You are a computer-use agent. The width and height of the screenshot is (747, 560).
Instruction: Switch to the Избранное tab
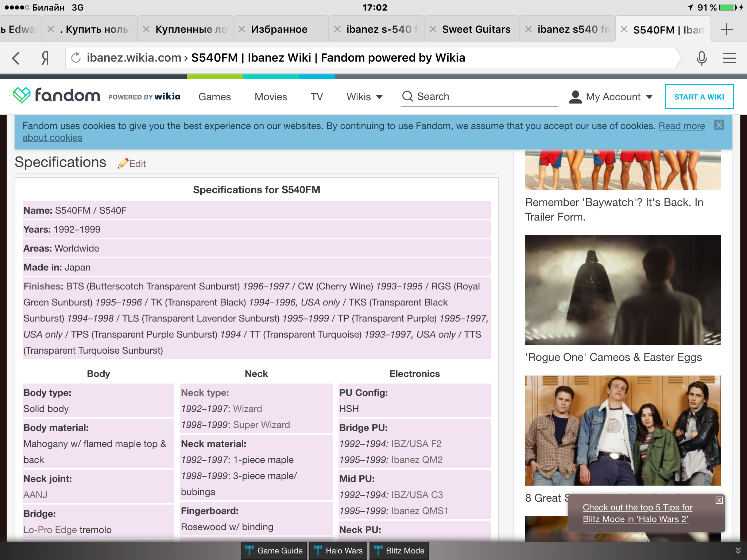tap(279, 29)
